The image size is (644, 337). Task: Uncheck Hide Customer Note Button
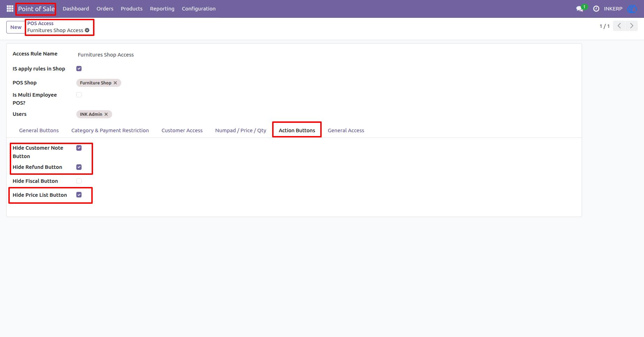(x=79, y=148)
